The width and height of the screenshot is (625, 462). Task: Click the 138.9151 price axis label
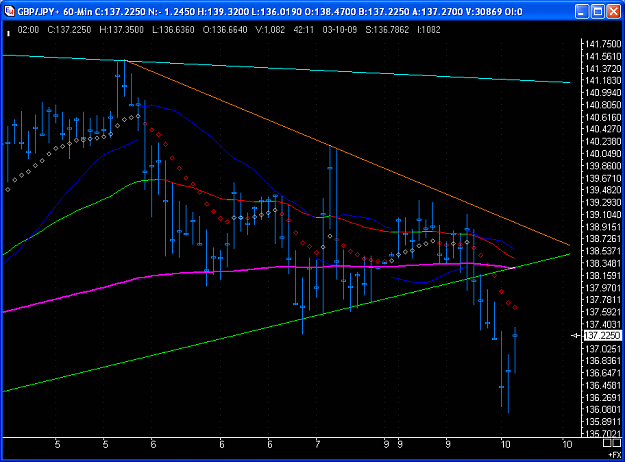(x=603, y=227)
